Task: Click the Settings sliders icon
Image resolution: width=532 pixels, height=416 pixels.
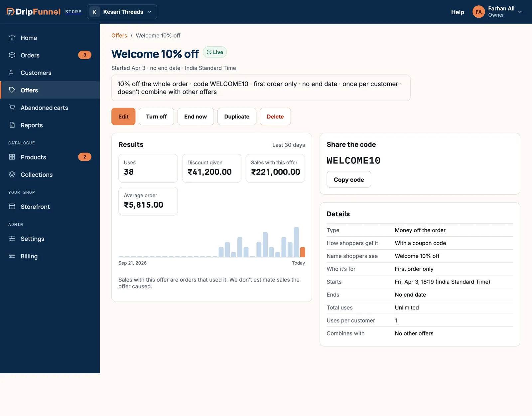Action: pyautogui.click(x=12, y=239)
